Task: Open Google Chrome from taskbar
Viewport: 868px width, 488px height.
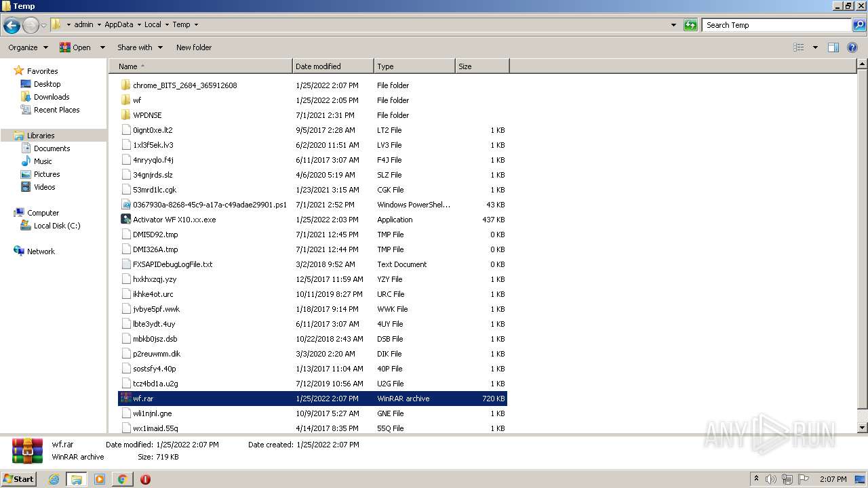Action: [x=122, y=479]
